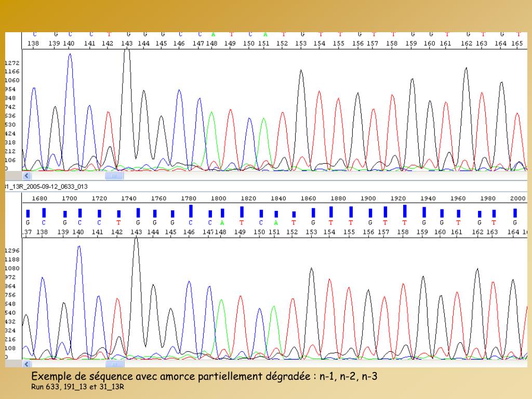532x399 pixels.
Task: Select the lower chromatogram scrollbar thumb
Action: [x=115, y=364]
